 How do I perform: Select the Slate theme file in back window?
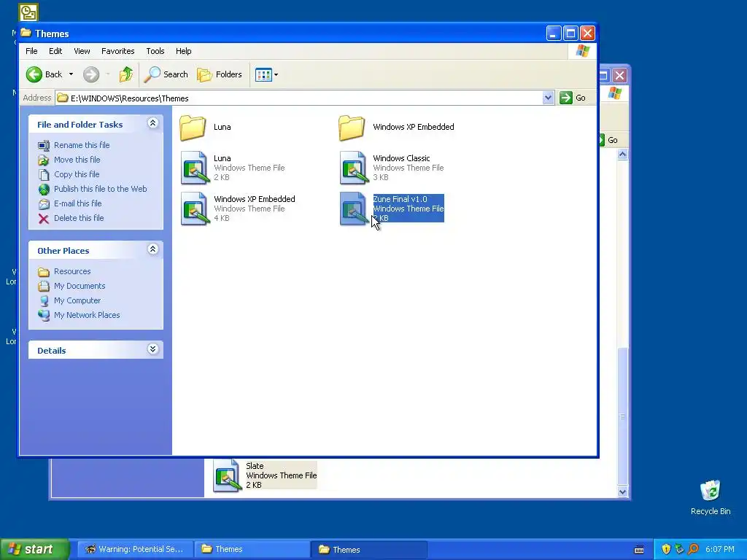pos(264,475)
